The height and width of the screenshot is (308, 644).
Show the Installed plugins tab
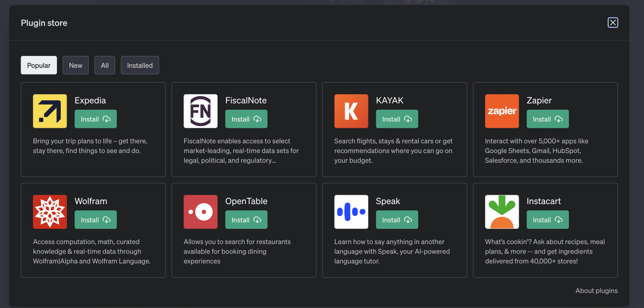(140, 65)
